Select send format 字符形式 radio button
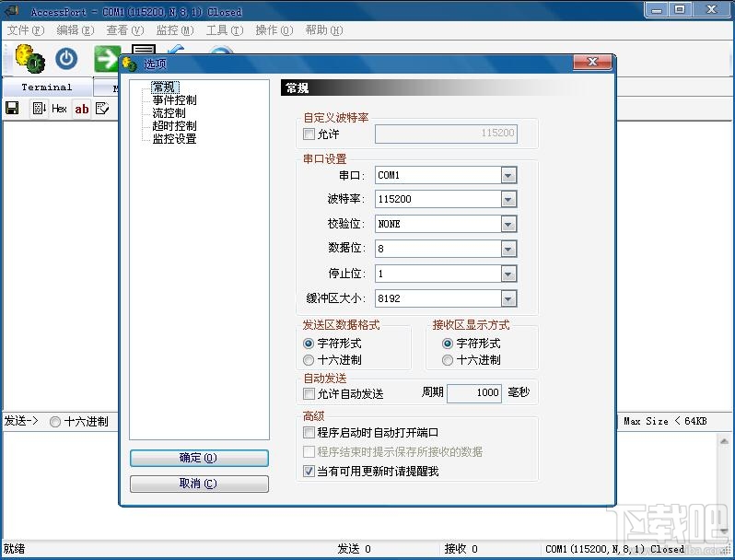 pos(309,344)
